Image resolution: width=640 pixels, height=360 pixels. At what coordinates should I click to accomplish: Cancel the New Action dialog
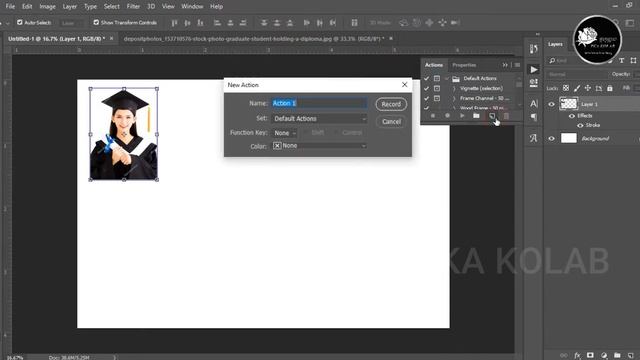click(391, 122)
